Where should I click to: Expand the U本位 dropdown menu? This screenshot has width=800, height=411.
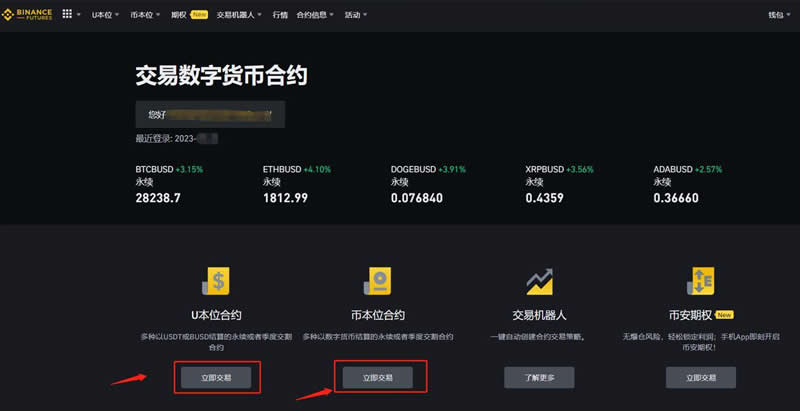coord(104,15)
